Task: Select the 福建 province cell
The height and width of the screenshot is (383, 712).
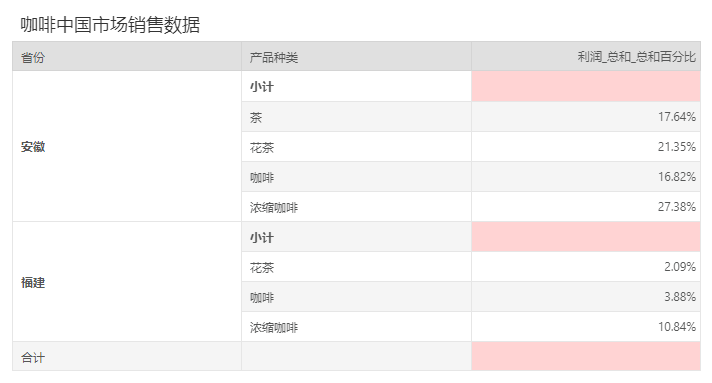Action: pos(127,282)
